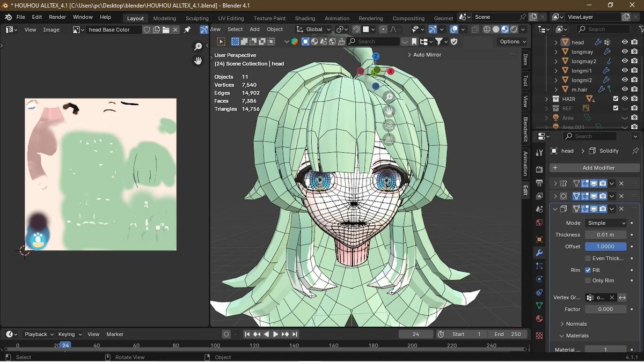Open Object Constraints properties tab icon

click(x=539, y=292)
